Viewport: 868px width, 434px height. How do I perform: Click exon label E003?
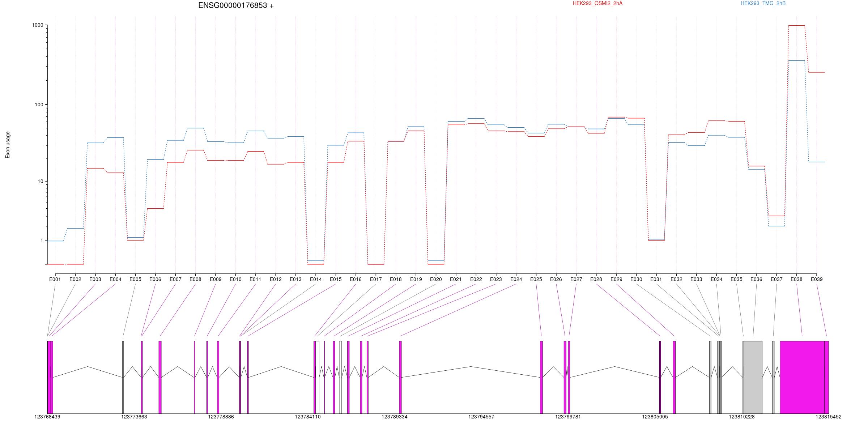coord(95,279)
